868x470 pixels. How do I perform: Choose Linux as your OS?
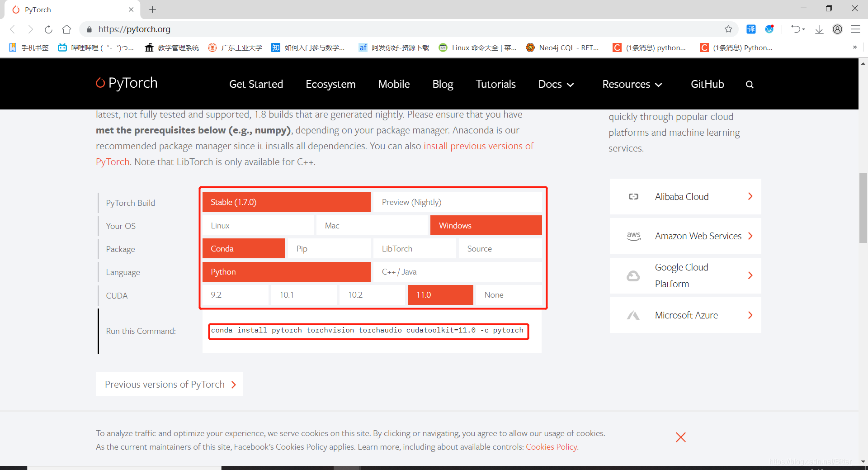(258, 225)
